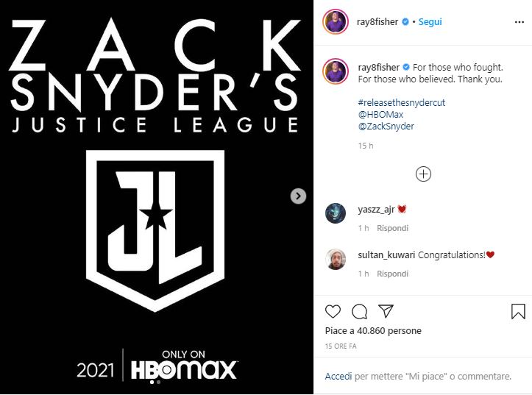Viewport: 532px width, 395px height.
Task: Open the @HBOMax mention link
Action: [x=380, y=115]
